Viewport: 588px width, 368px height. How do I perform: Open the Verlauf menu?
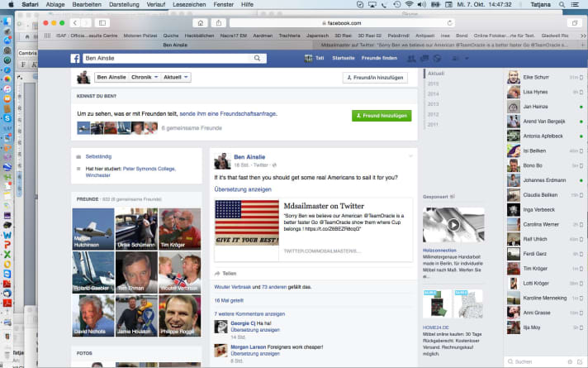pyautogui.click(x=155, y=4)
